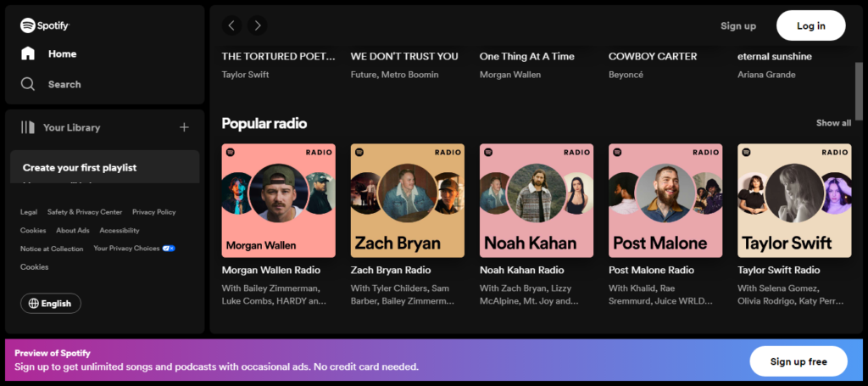Click Noah Kahan Radio title
Screen dimensions: 868x386
pos(522,271)
